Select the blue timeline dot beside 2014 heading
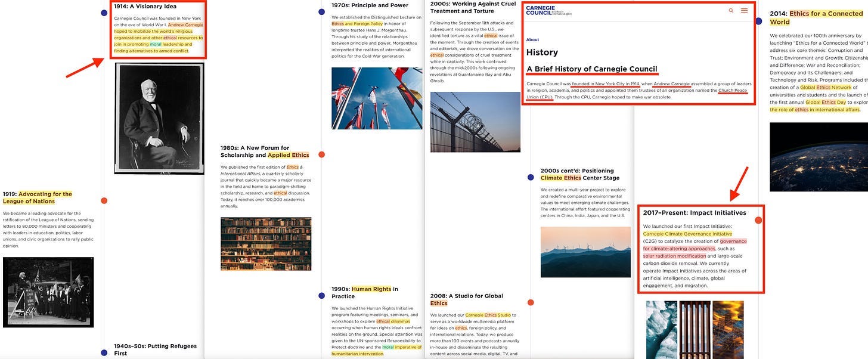 tap(758, 21)
